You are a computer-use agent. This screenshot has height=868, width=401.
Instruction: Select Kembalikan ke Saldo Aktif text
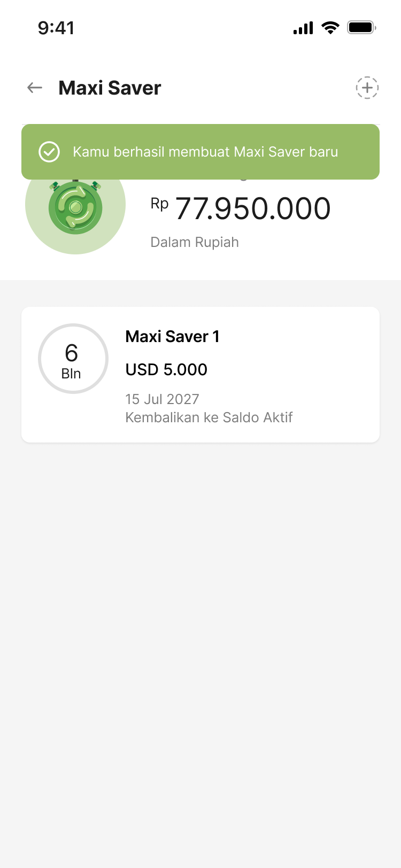(209, 417)
